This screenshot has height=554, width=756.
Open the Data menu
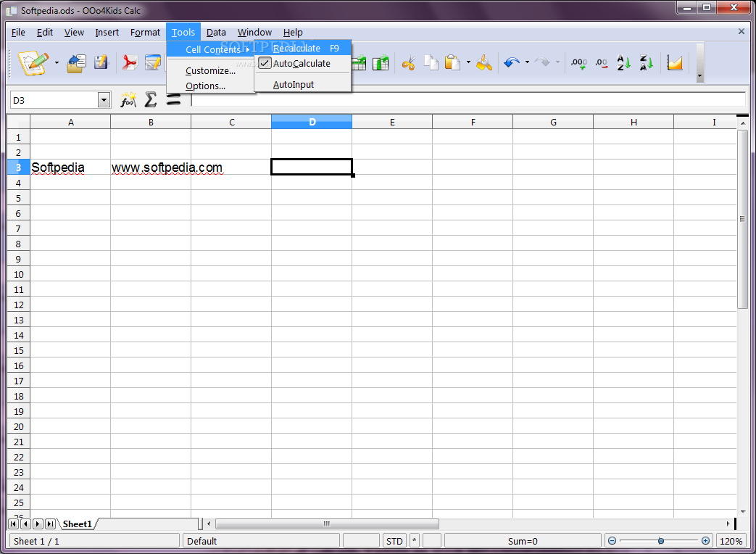click(216, 33)
